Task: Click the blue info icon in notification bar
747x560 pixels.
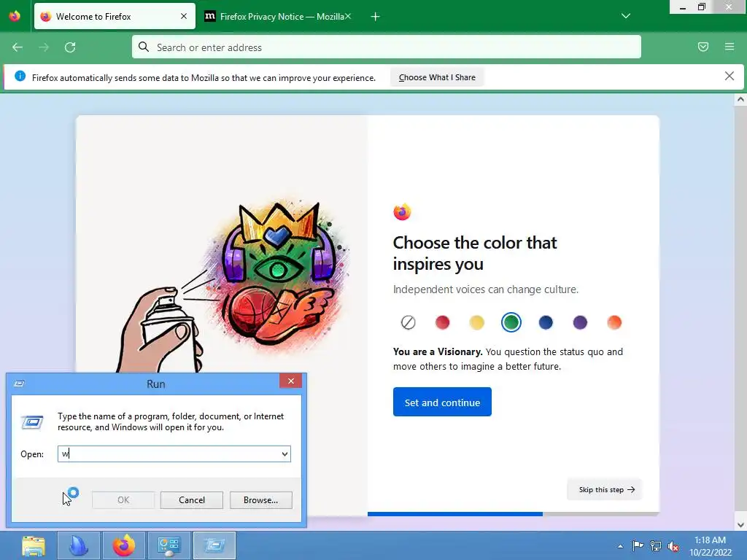Action: point(20,76)
